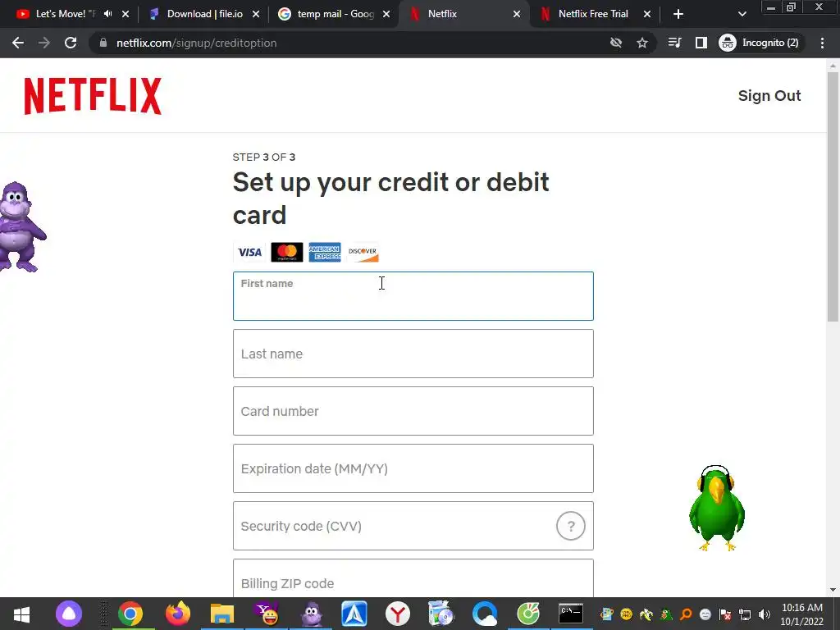The image size is (840, 630).
Task: Open Chrome's three-dot menu
Action: [x=822, y=43]
